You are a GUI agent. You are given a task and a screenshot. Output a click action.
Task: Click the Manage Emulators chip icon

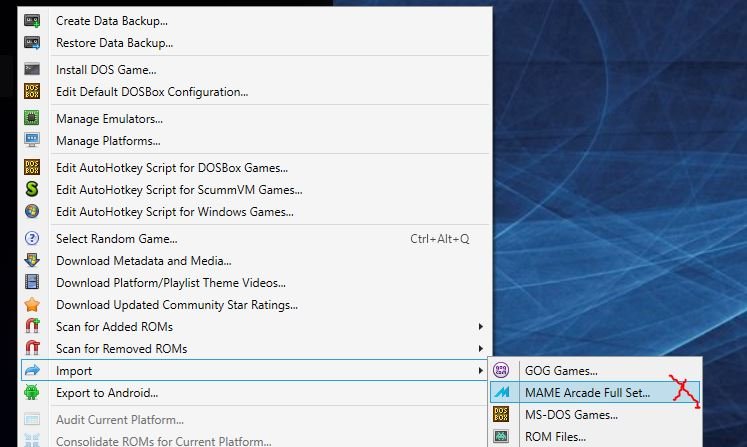32,118
